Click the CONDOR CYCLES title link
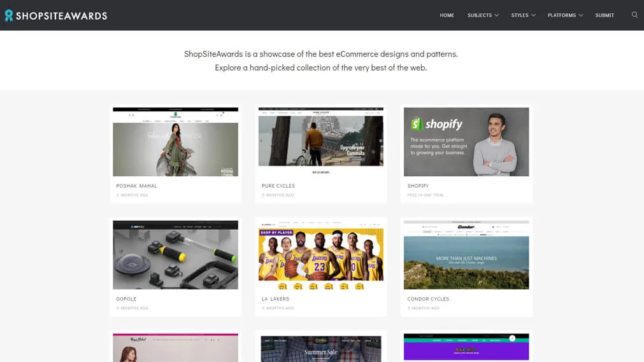This screenshot has height=362, width=644. coord(428,299)
